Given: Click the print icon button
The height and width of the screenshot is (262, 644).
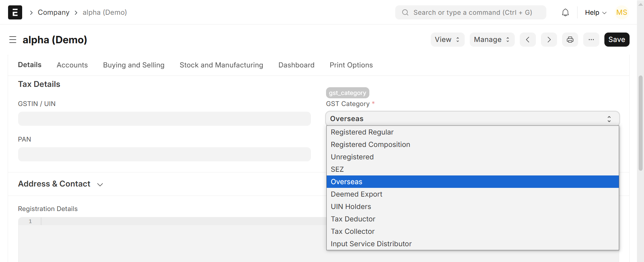Looking at the screenshot, I should click(x=570, y=40).
